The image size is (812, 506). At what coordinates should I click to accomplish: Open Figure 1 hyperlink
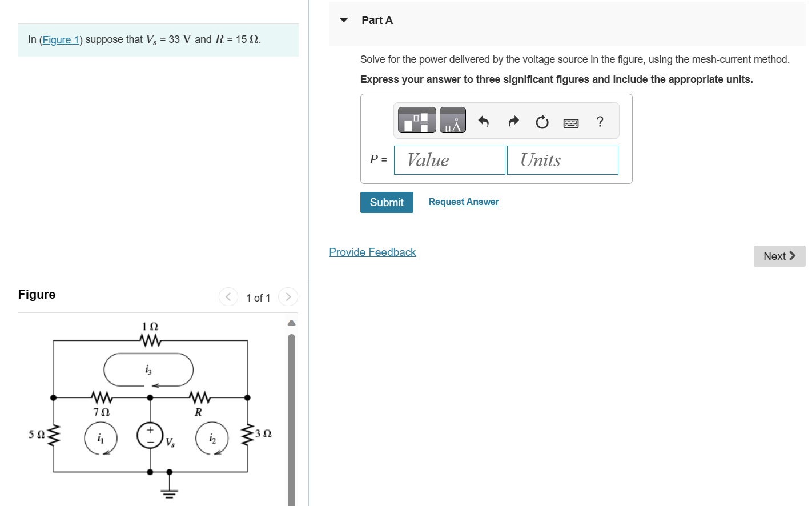click(x=61, y=39)
